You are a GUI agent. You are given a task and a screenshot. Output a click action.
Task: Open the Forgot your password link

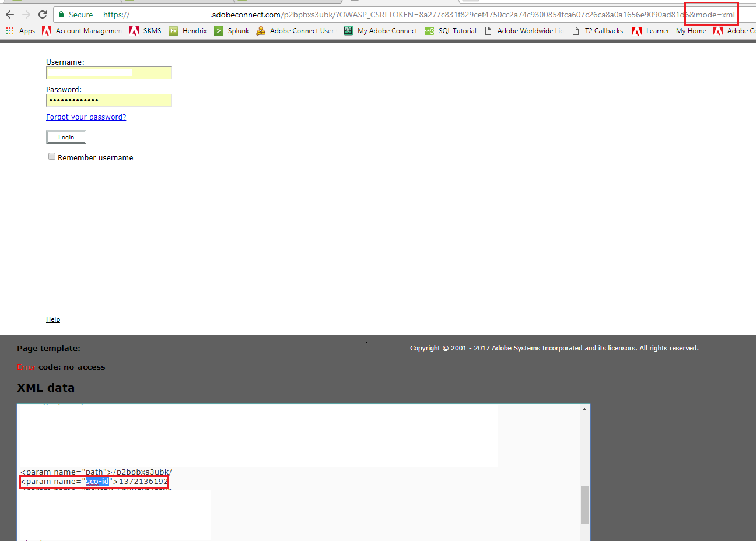86,117
